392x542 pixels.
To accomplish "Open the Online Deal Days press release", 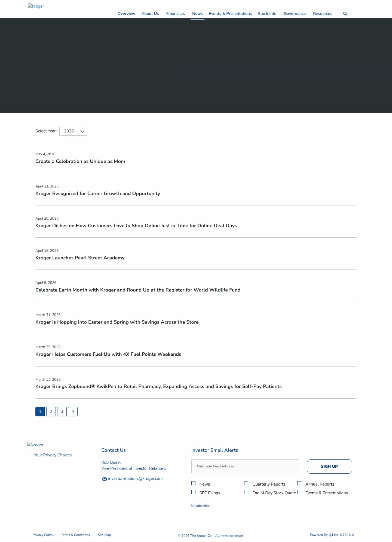I will (x=136, y=226).
